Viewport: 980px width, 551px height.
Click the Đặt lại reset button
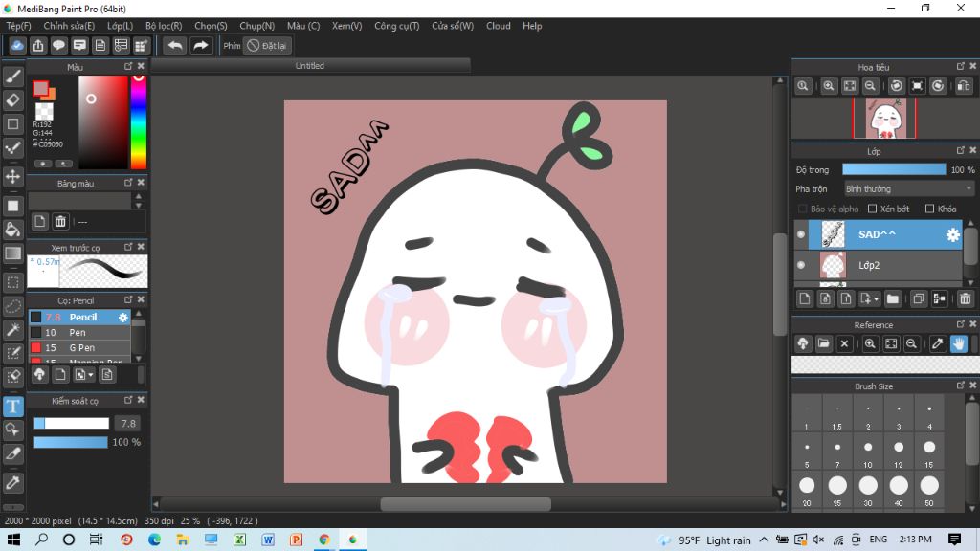coord(268,46)
